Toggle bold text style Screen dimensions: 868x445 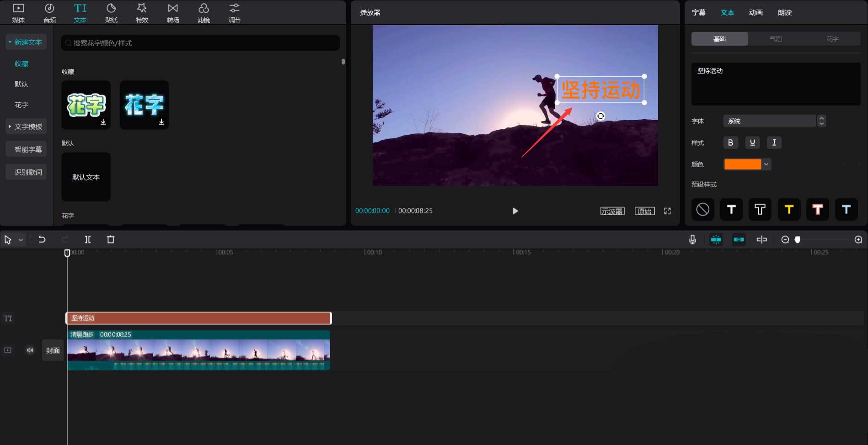(x=730, y=143)
